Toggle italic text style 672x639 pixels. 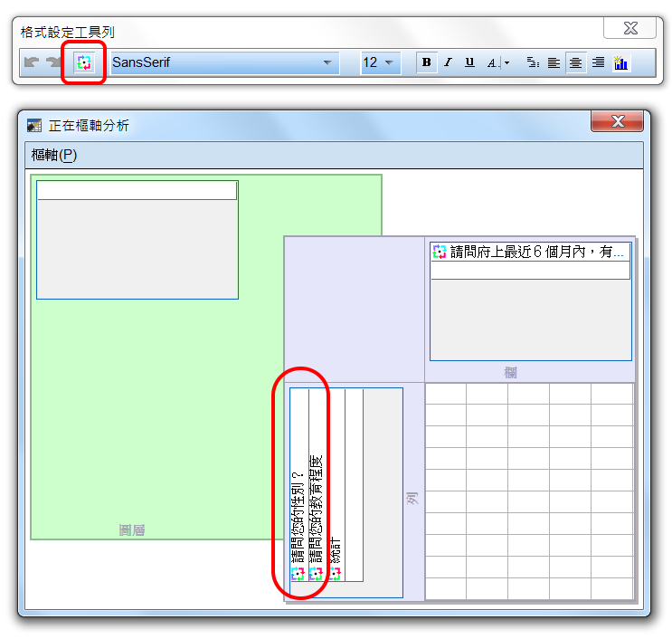[447, 62]
